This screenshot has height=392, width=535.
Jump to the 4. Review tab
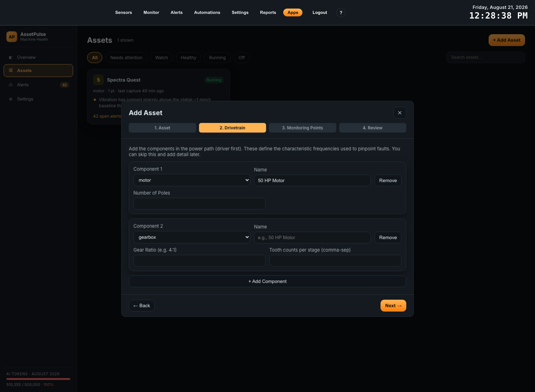click(372, 128)
